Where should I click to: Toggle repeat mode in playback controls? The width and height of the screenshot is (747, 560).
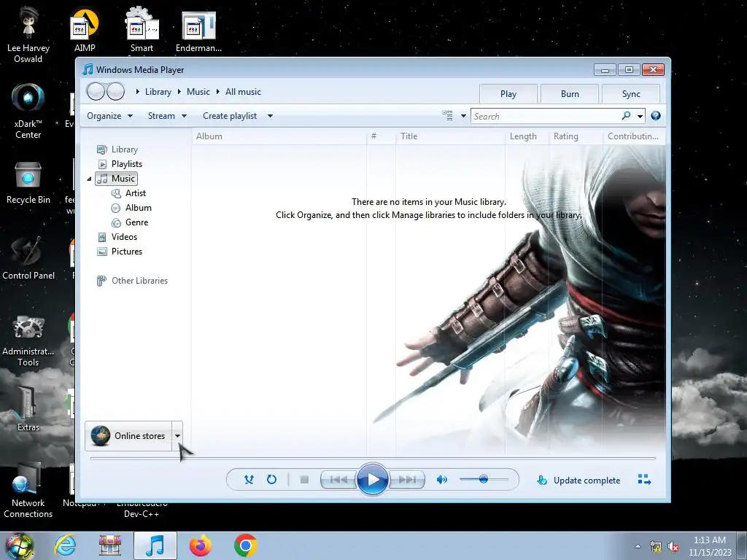coord(271,480)
